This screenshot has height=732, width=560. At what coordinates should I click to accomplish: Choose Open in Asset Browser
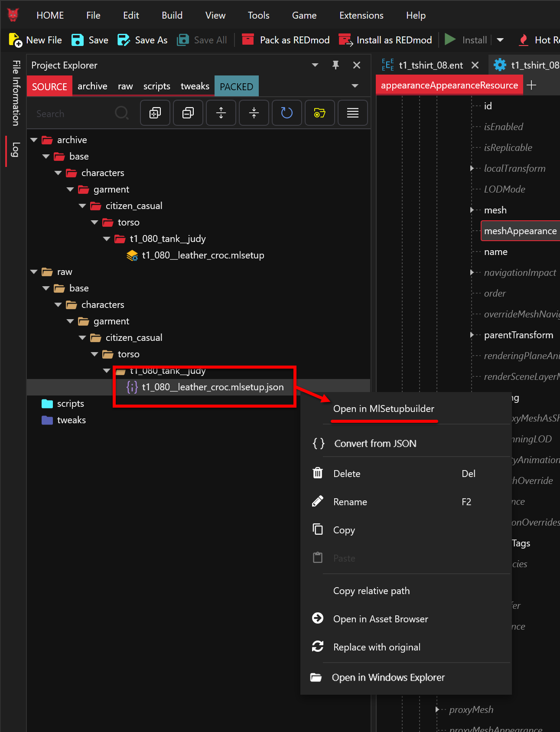(381, 619)
